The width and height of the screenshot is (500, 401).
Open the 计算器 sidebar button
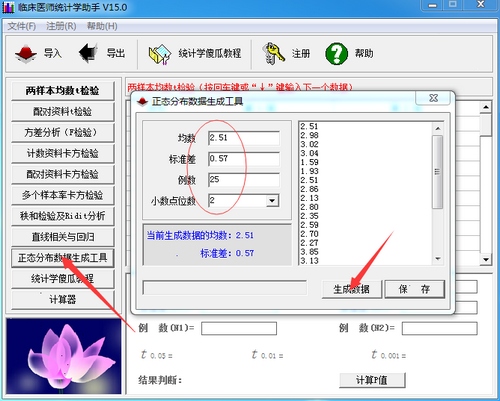point(63,300)
